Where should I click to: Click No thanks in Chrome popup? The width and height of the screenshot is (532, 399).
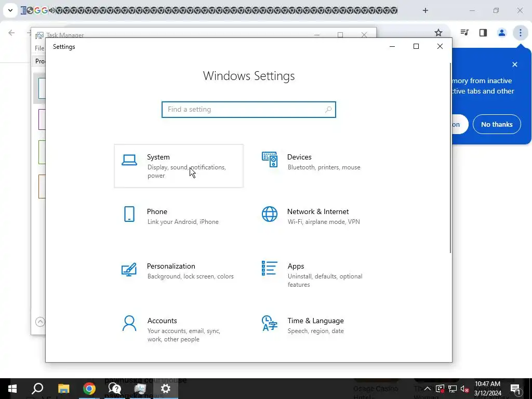[x=497, y=124]
